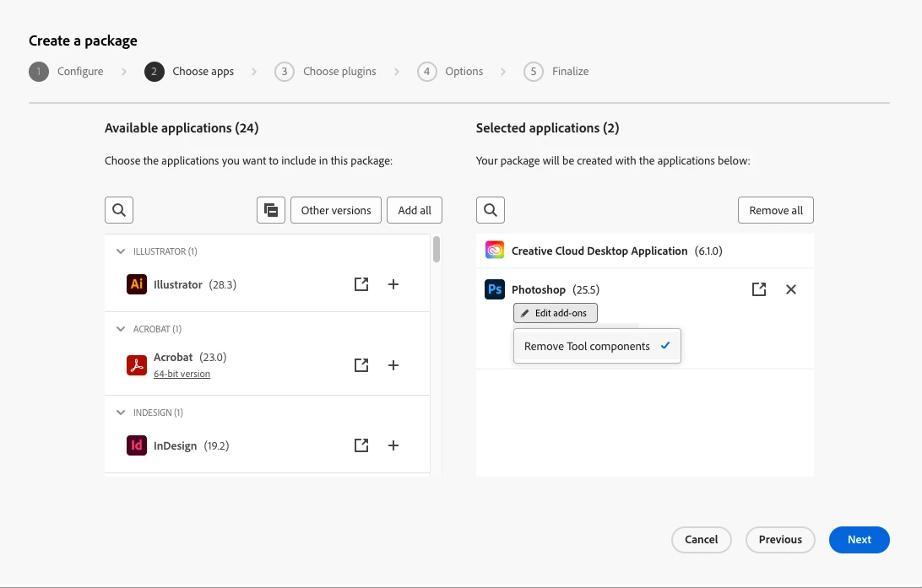Open Photoshop details via external link icon

(759, 289)
